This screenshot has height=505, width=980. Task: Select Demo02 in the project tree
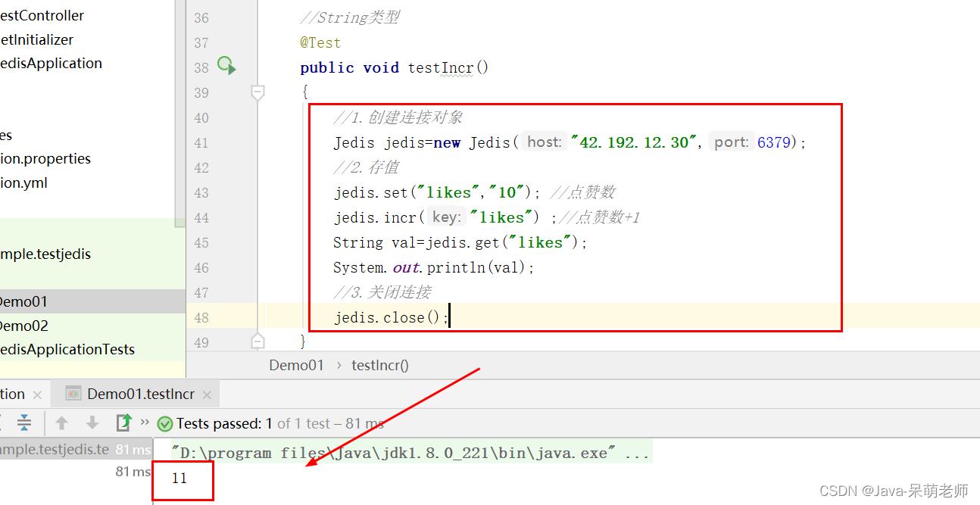23,326
